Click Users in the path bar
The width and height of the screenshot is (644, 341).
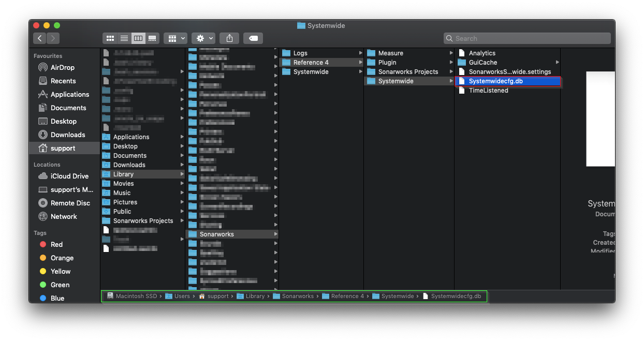[x=178, y=296]
